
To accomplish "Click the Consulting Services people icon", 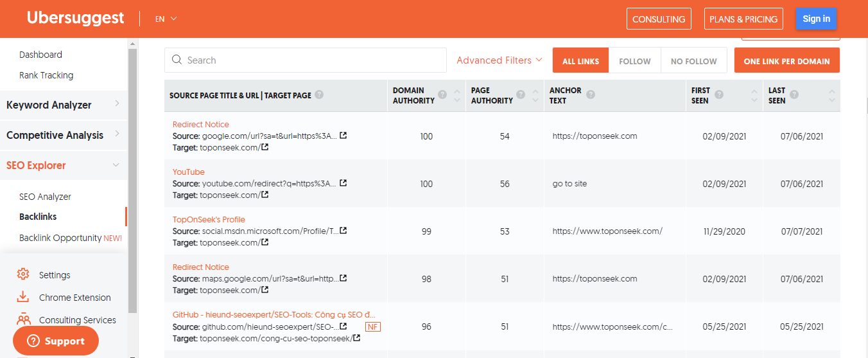I will tap(23, 319).
